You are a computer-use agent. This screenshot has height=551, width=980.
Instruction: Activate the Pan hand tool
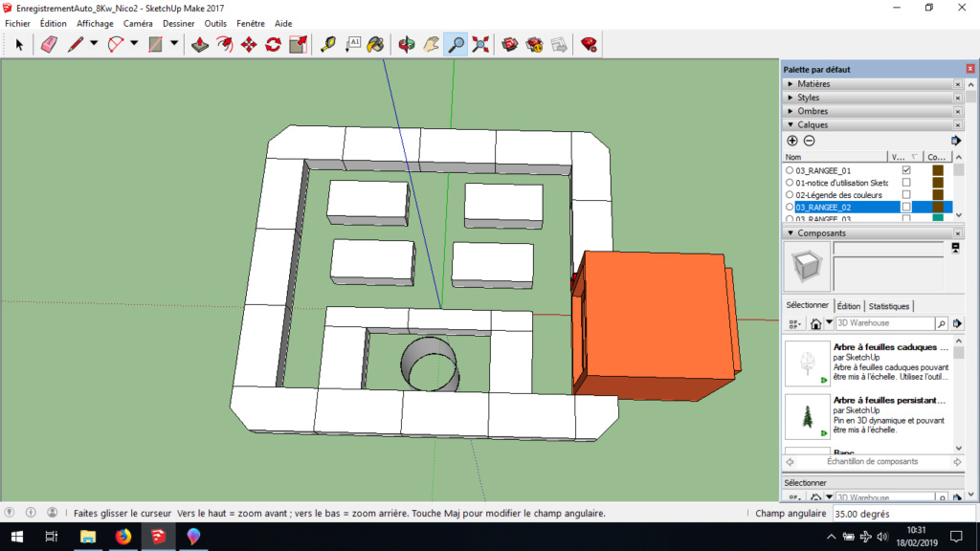coord(432,44)
